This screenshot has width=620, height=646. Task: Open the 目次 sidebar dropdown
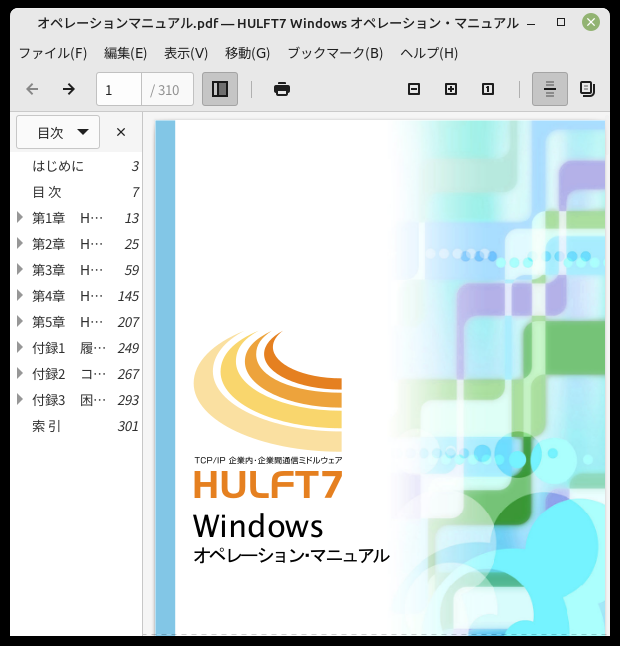(x=58, y=132)
